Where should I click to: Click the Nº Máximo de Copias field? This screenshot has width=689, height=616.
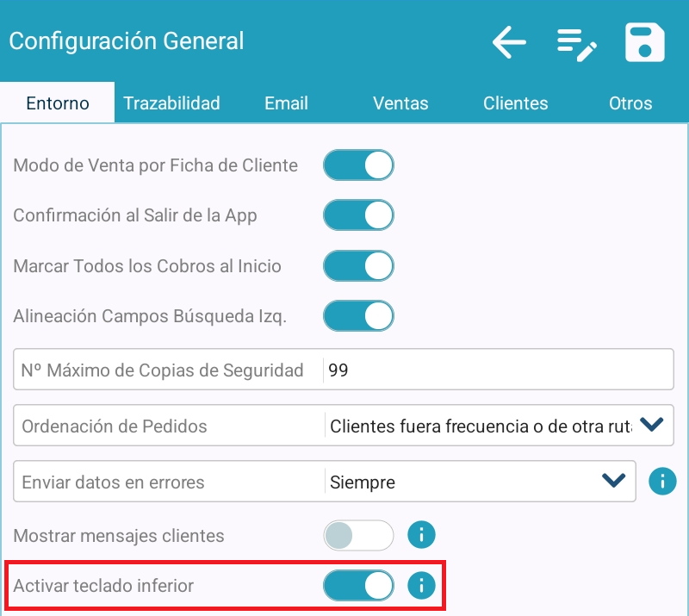coord(497,370)
